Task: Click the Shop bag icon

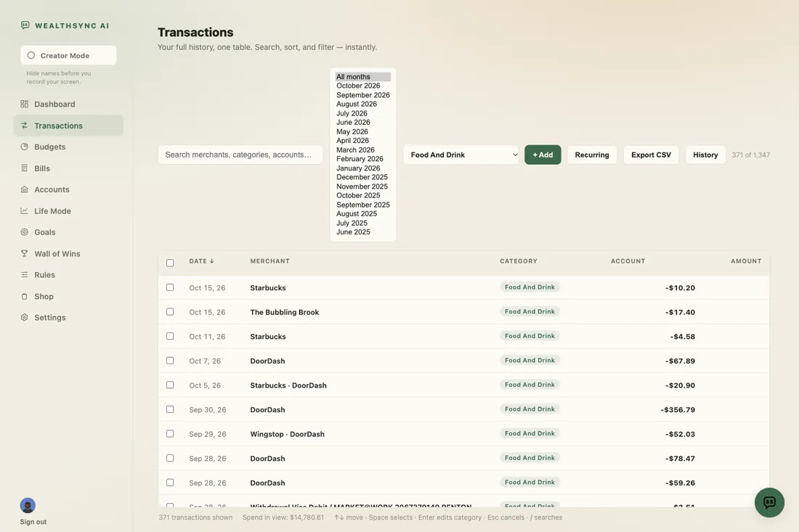Action: click(24, 296)
